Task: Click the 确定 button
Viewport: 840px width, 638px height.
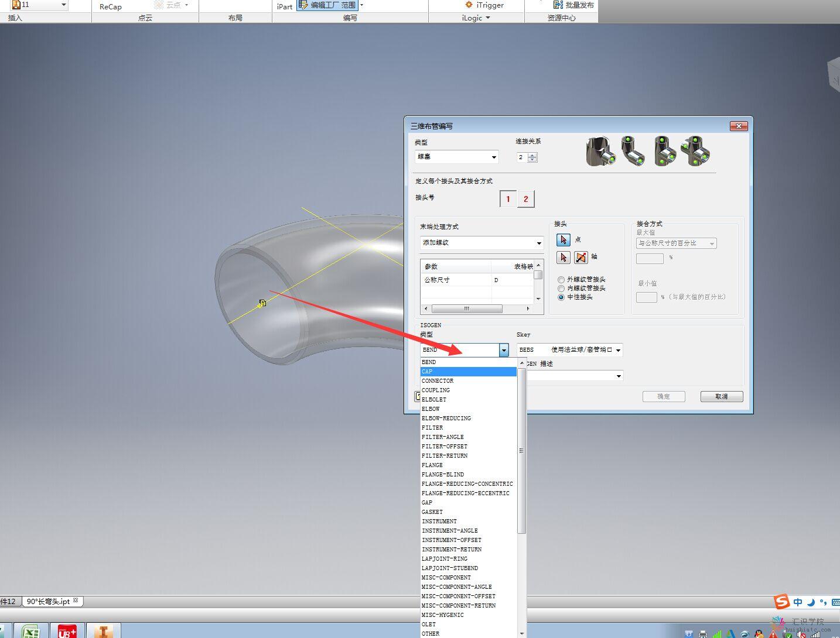Action: coord(664,397)
